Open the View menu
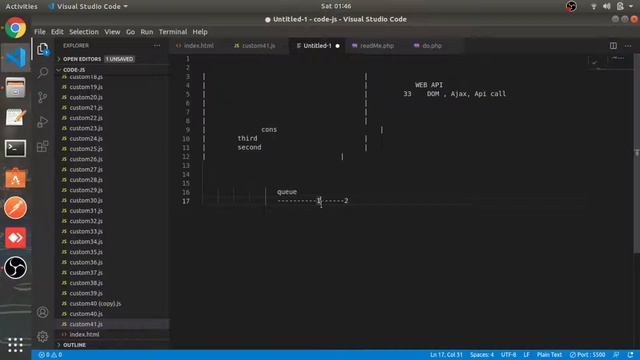 (x=112, y=32)
